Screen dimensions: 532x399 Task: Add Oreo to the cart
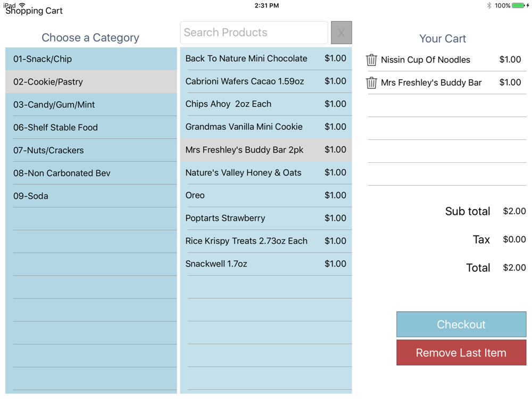pyautogui.click(x=265, y=195)
